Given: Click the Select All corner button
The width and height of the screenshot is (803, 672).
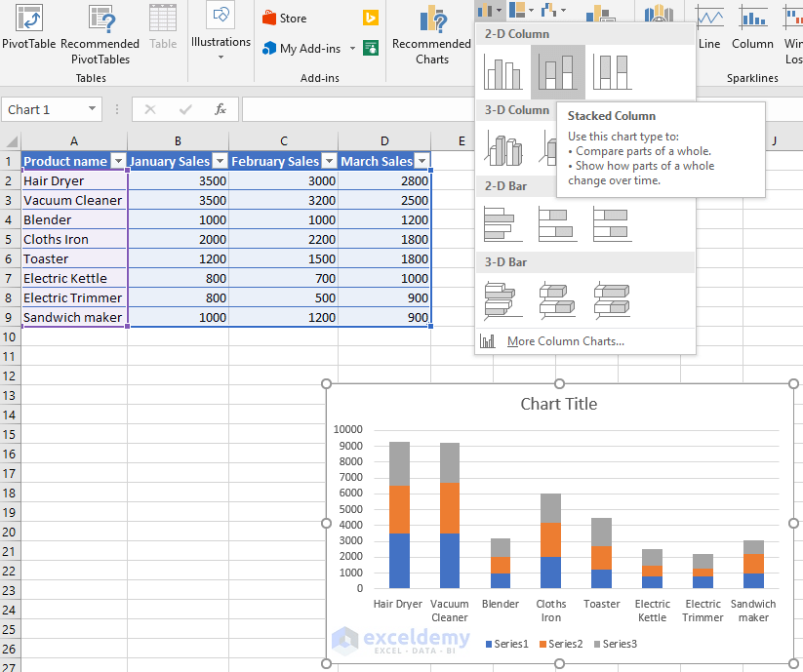Looking at the screenshot, I should coord(10,140).
